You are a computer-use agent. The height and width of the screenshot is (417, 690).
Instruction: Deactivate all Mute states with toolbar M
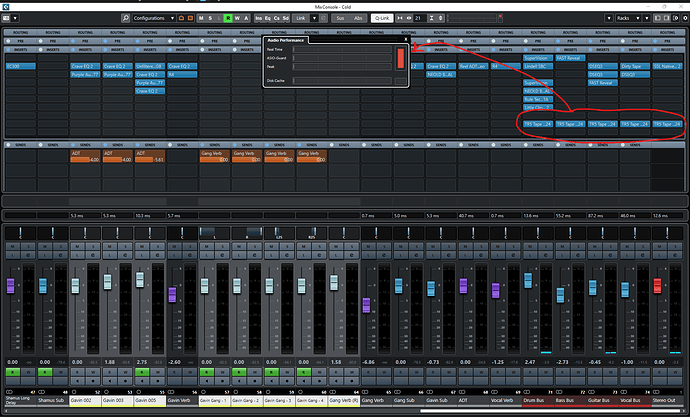tap(201, 18)
